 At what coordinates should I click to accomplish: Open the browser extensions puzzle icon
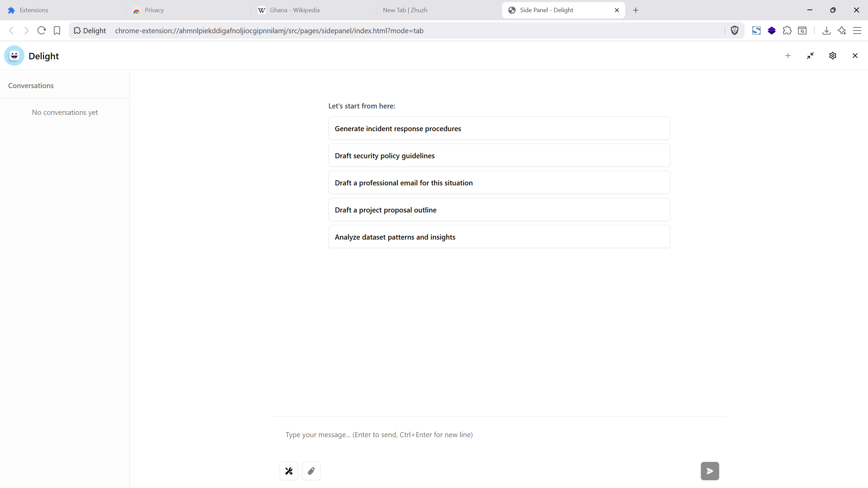(x=787, y=30)
